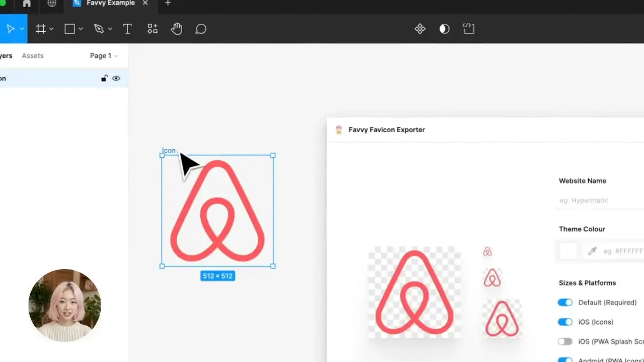Switch to Favvy Example tab
Image resolution: width=644 pixels, height=362 pixels.
110,4
